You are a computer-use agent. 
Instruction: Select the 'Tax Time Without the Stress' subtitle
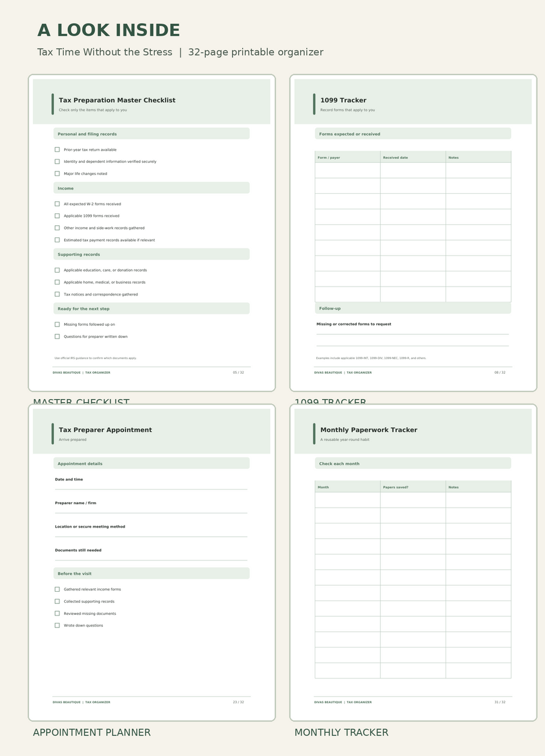(105, 52)
